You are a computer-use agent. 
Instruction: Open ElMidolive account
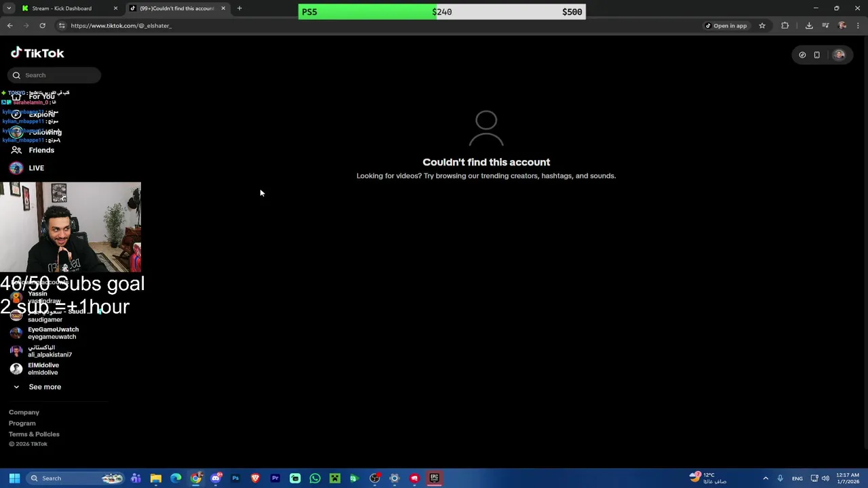pyautogui.click(x=43, y=369)
